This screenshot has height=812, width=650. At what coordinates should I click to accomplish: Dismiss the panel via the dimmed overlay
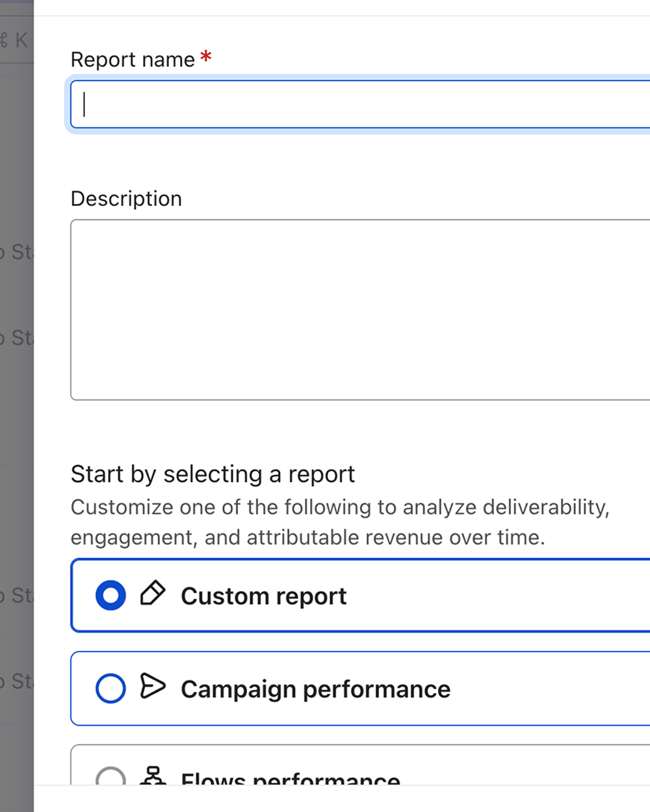pos(16,422)
